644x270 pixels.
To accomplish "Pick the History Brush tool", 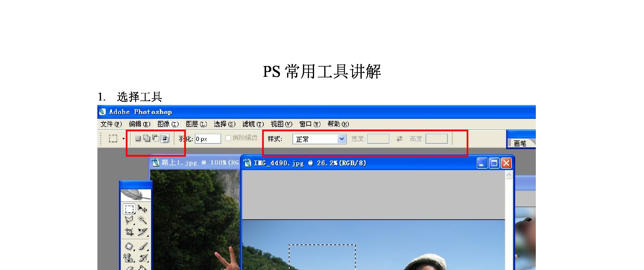I will coord(143,258).
